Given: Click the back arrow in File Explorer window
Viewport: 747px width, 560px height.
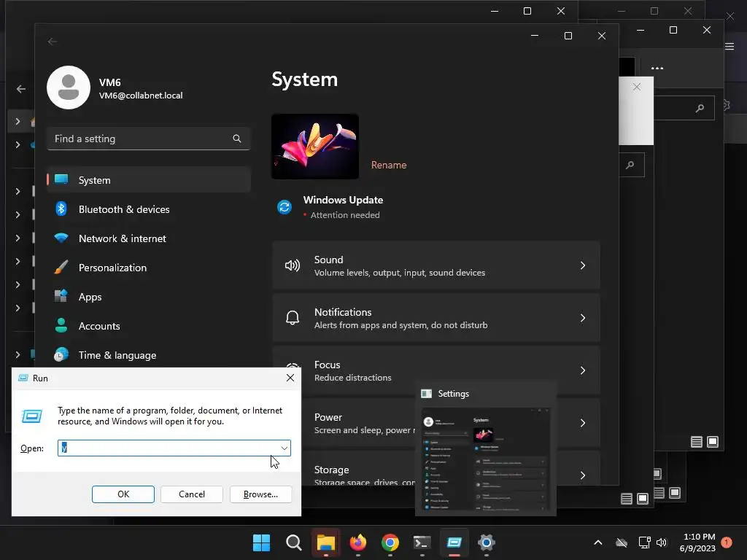Looking at the screenshot, I should [21, 89].
